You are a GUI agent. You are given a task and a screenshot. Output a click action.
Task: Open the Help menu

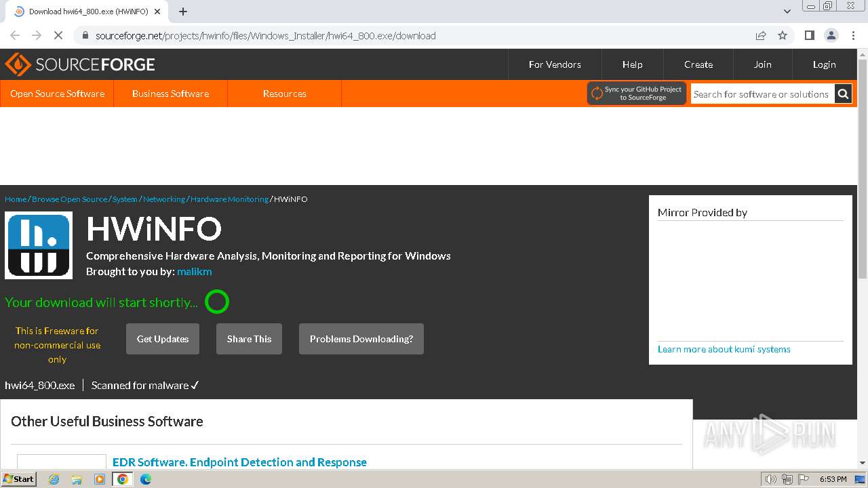632,64
